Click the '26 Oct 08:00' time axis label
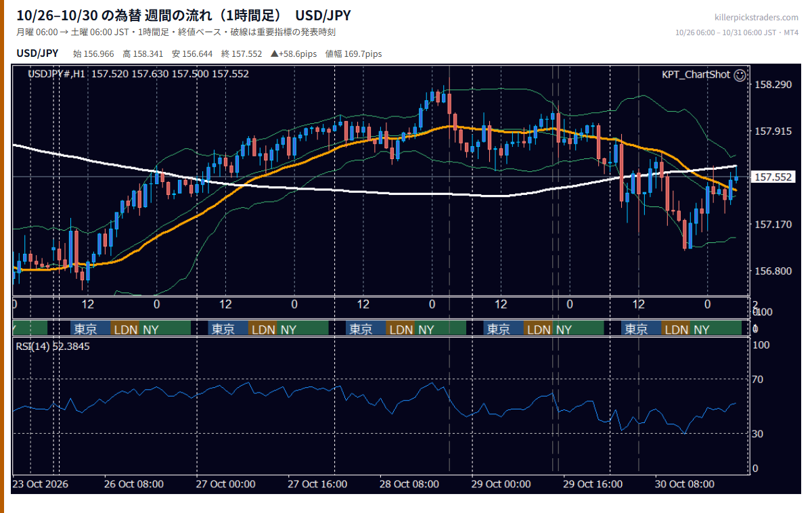This screenshot has width=812, height=513. pos(134,484)
